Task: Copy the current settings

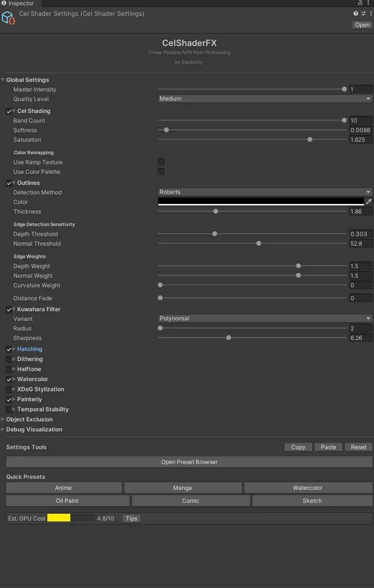Action: click(x=298, y=447)
